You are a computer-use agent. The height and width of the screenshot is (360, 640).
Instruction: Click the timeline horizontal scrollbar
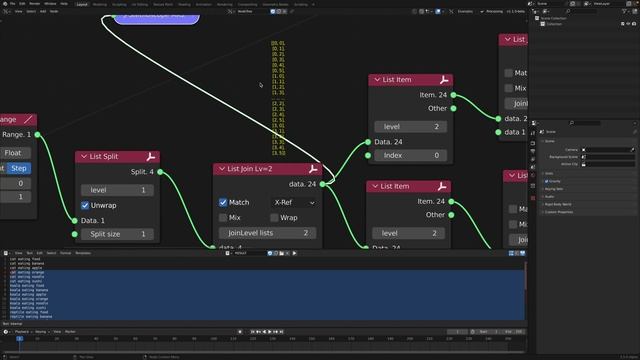263,351
